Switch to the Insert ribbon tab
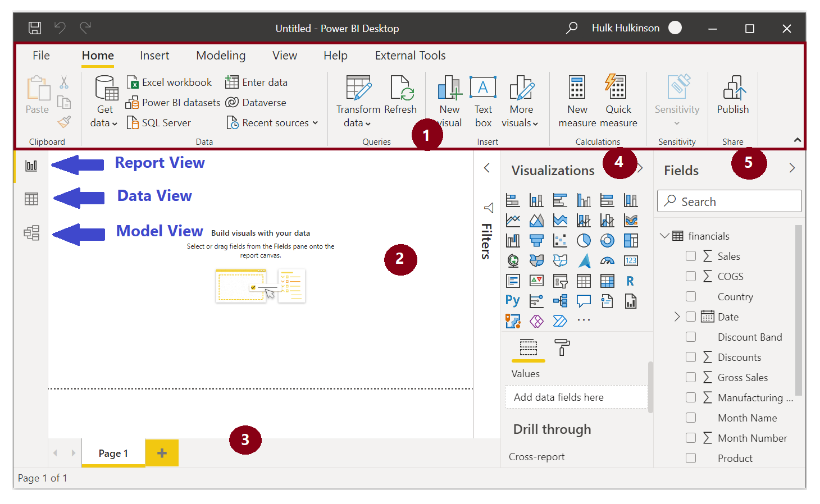 [x=154, y=56]
